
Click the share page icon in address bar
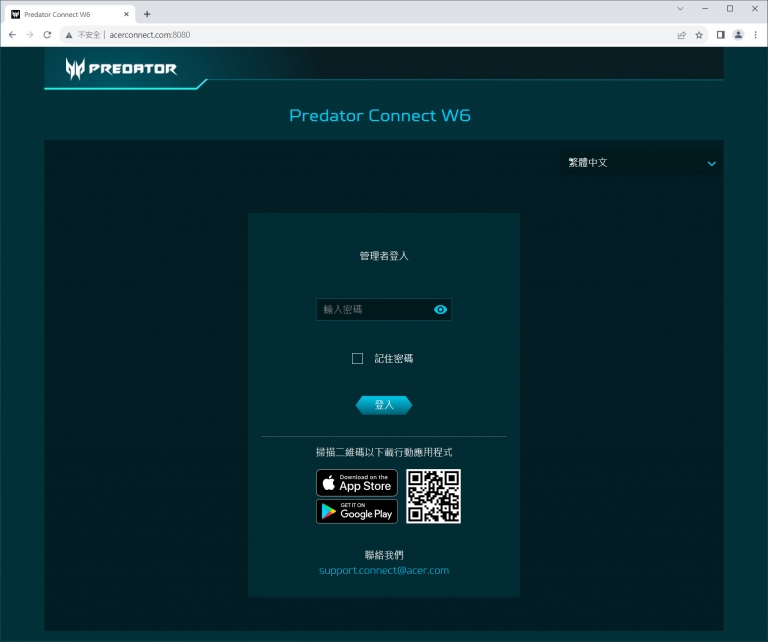tap(681, 35)
